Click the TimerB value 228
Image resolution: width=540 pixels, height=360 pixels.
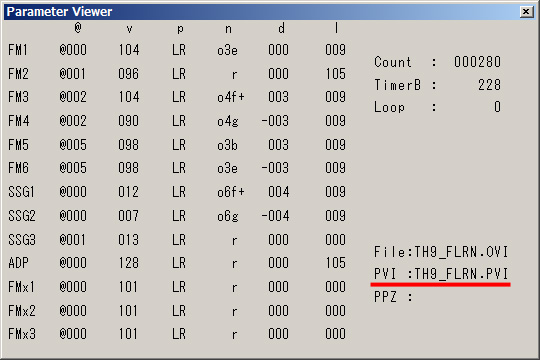[489, 85]
